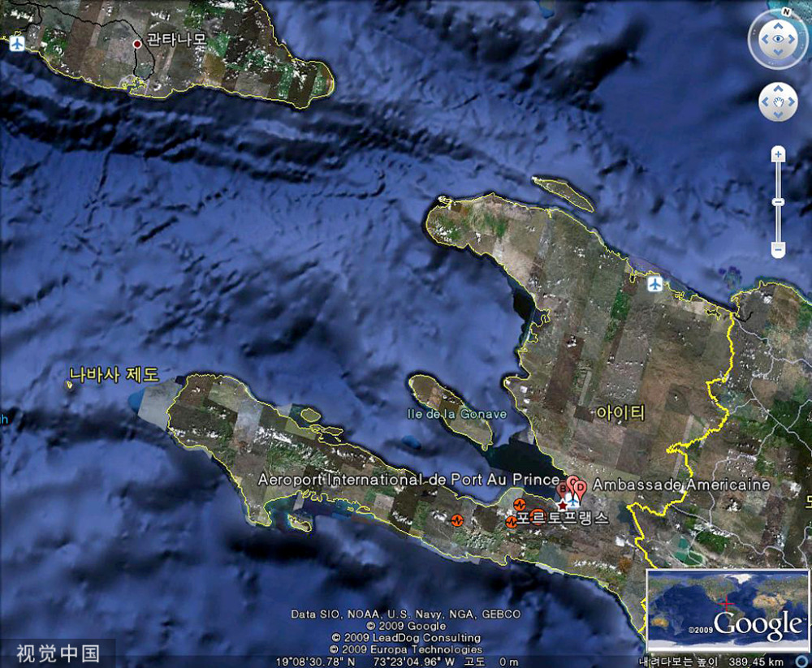The height and width of the screenshot is (668, 812).
Task: Pan map east with Move joystick right arrow
Action: click(791, 102)
